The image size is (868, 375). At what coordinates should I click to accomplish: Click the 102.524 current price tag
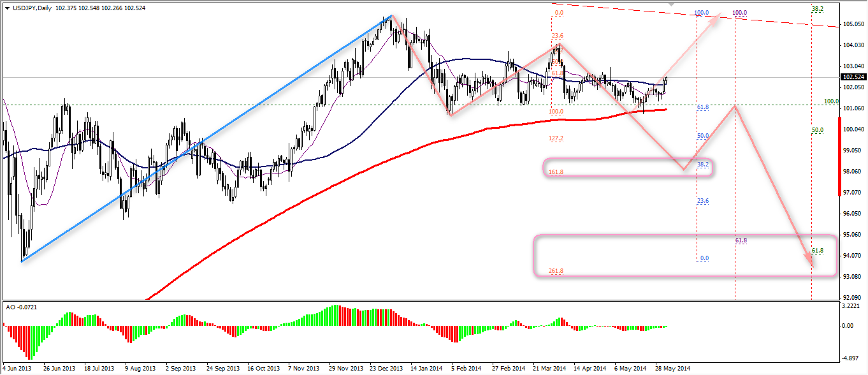[x=853, y=77]
